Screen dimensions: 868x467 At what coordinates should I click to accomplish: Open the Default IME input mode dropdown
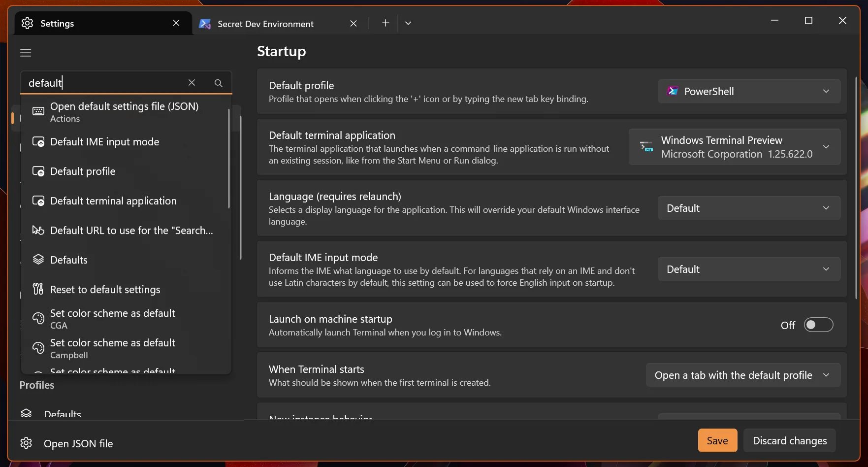(748, 269)
